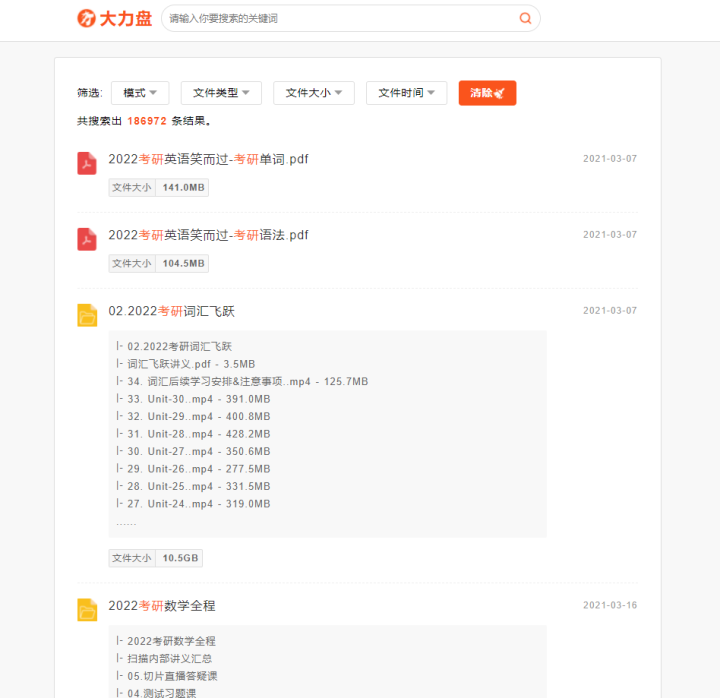This screenshot has width=720, height=698.
Task: Open the 2022考研数学全程 folder result
Action: [162, 606]
